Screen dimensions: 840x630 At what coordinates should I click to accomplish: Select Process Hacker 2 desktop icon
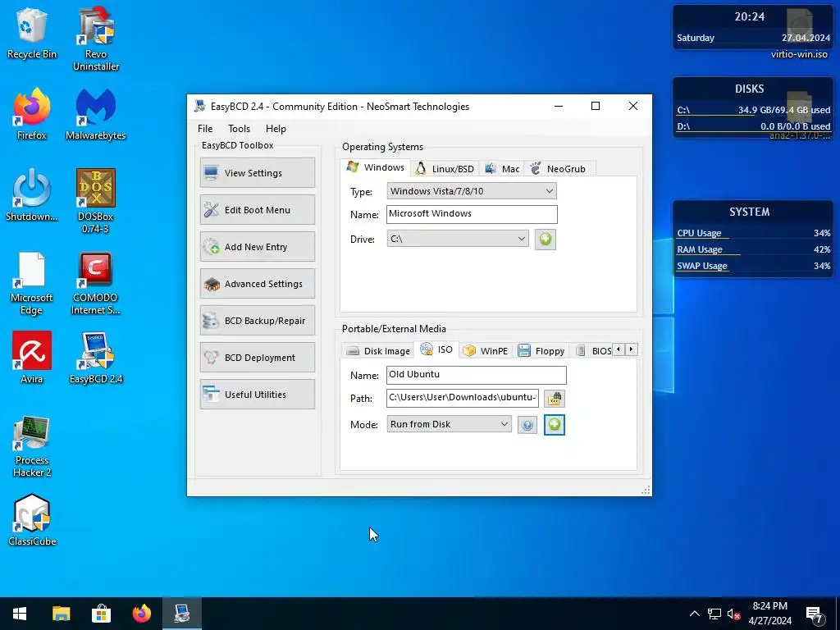tap(32, 445)
